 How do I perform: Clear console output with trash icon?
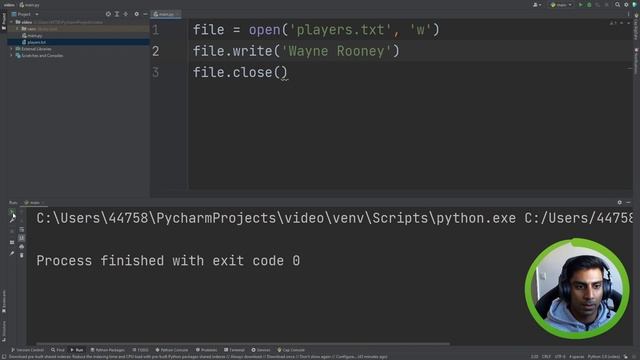click(x=22, y=255)
